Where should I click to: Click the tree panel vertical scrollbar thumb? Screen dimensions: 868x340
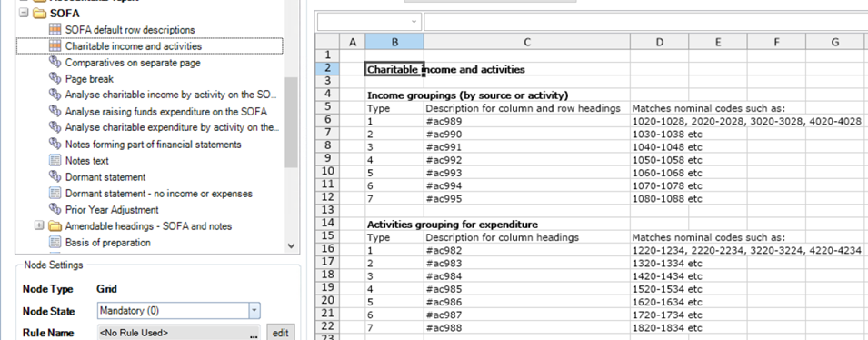point(291,122)
